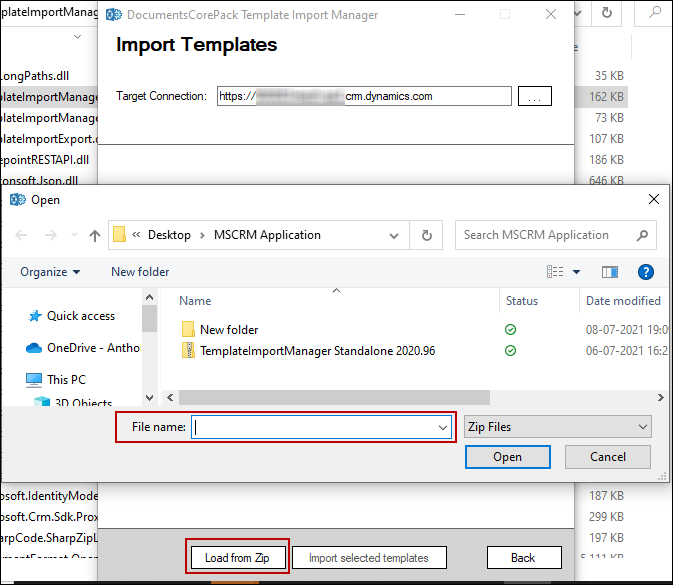Cancel the Open file dialog
This screenshot has height=585, width=673.
608,457
